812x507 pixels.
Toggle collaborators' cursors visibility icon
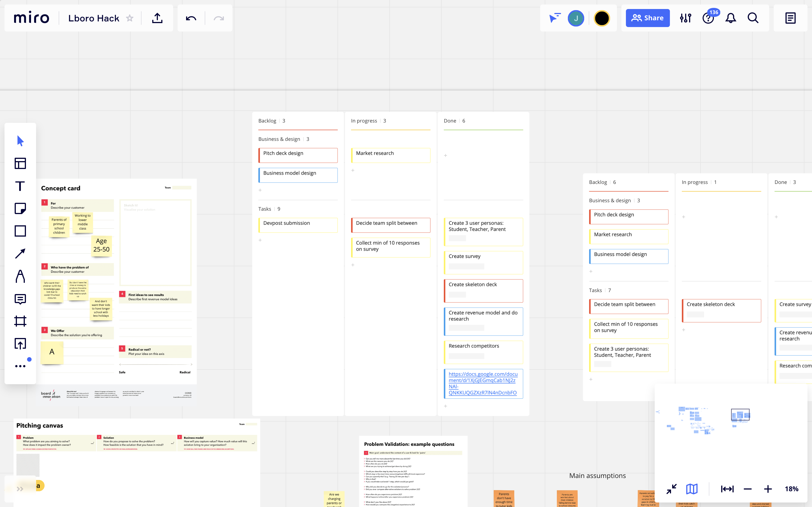click(554, 18)
